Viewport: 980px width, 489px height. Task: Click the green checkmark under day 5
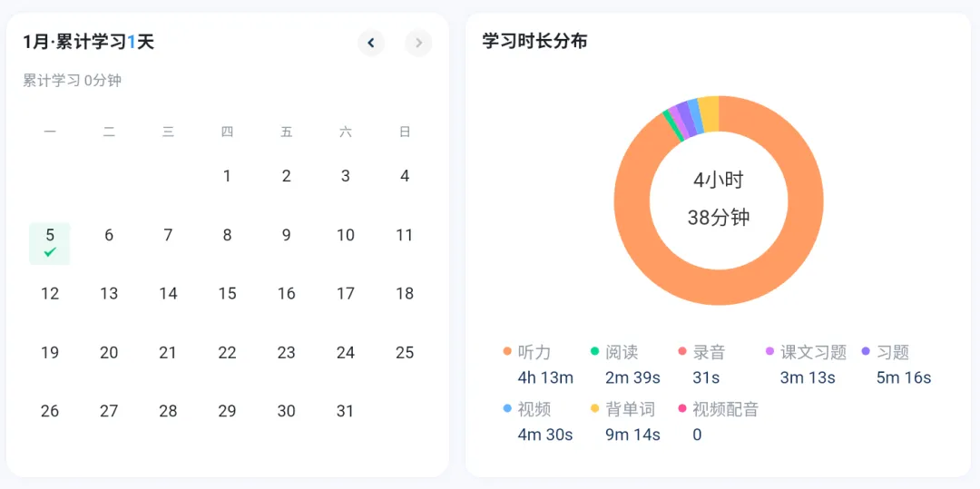[50, 251]
